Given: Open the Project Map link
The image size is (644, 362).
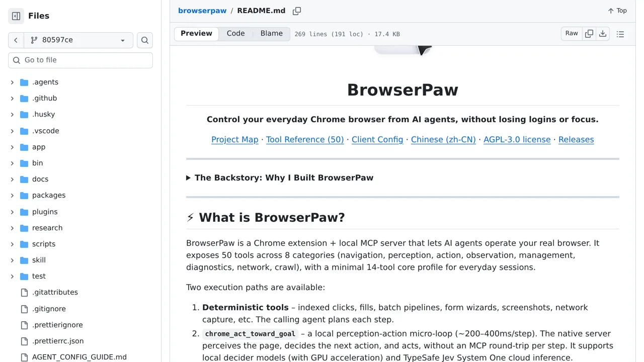Looking at the screenshot, I should [x=234, y=139].
